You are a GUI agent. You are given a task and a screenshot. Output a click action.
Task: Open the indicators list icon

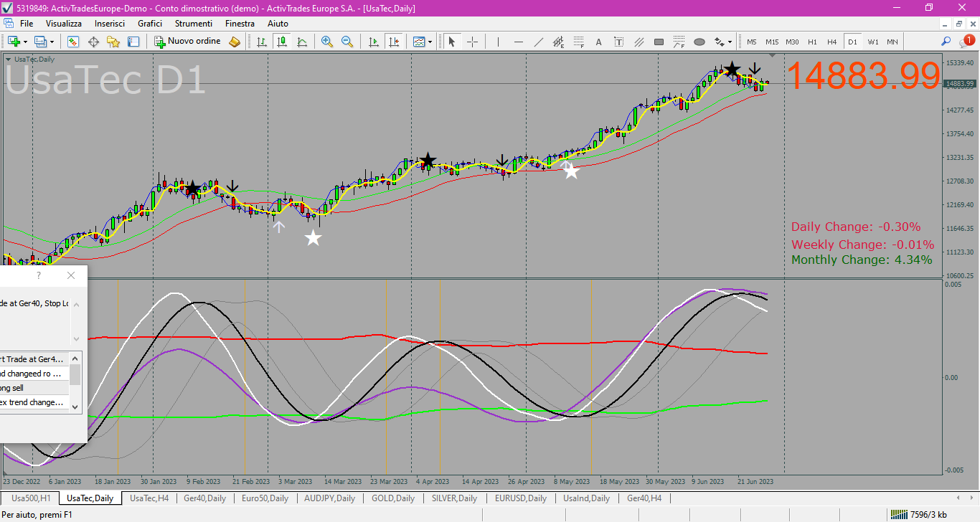[419, 42]
